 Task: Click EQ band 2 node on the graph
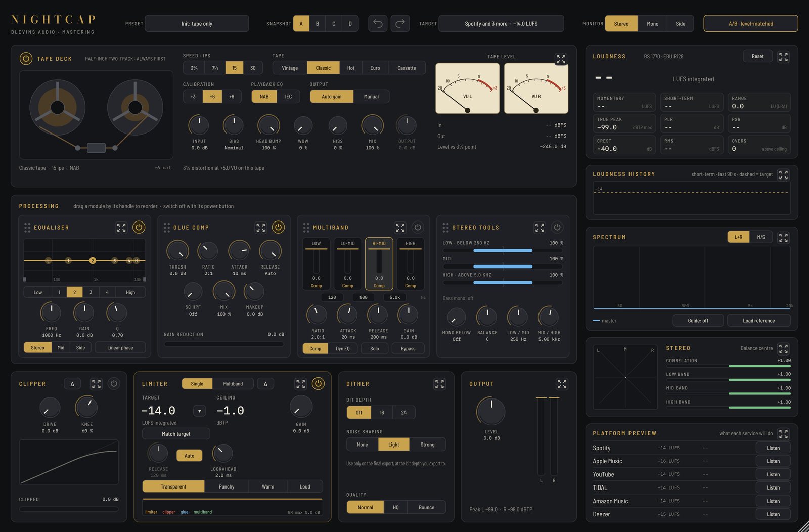pos(93,261)
